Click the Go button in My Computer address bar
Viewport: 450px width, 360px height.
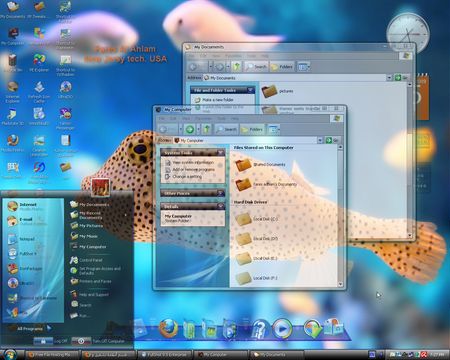click(332, 140)
